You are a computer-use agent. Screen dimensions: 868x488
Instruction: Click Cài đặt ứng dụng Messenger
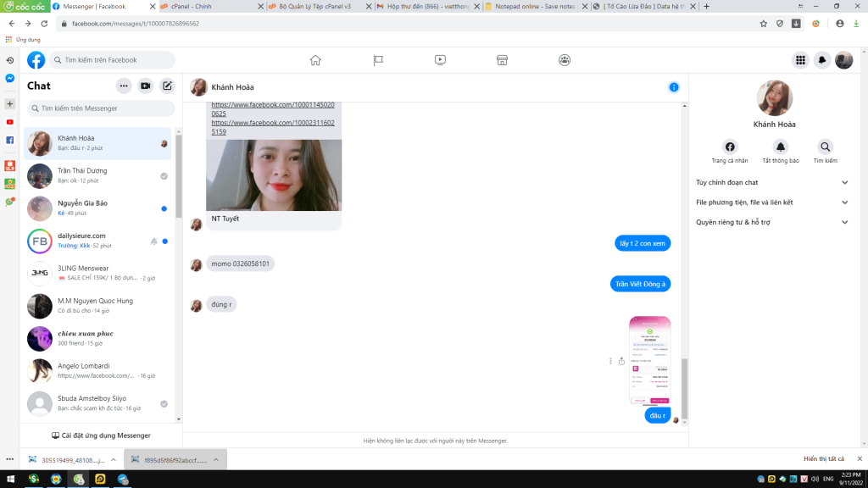click(x=101, y=435)
